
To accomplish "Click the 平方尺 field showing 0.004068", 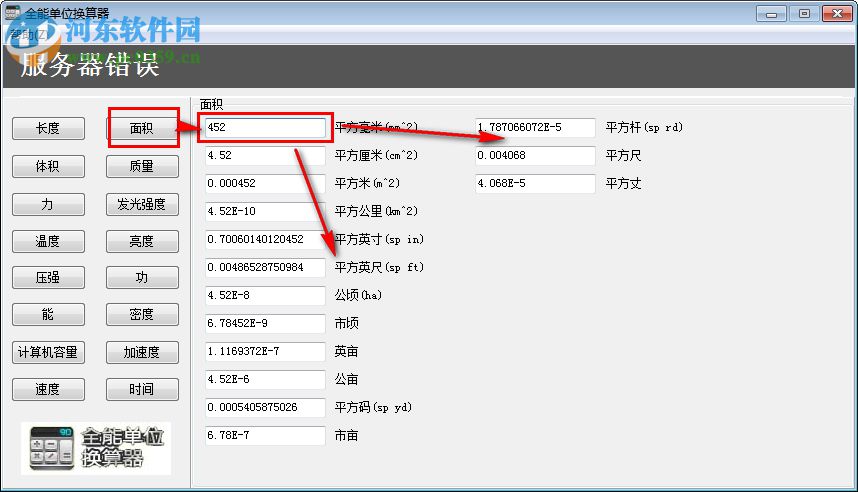I will pyautogui.click(x=535, y=155).
